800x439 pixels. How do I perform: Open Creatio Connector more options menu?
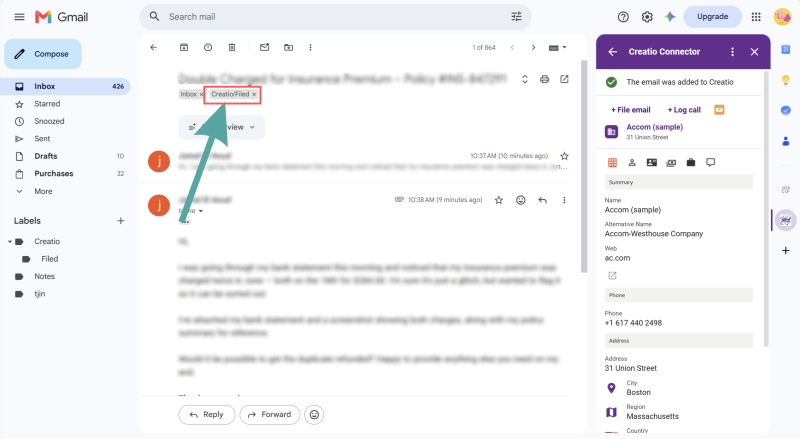732,52
